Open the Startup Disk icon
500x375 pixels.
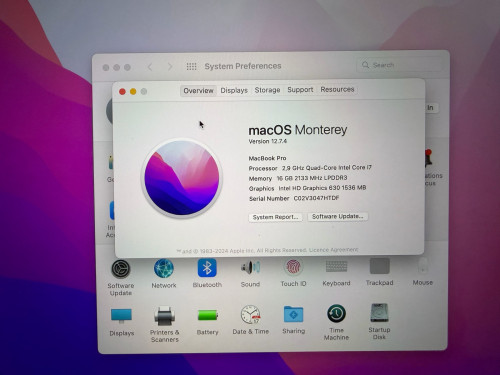tap(379, 313)
